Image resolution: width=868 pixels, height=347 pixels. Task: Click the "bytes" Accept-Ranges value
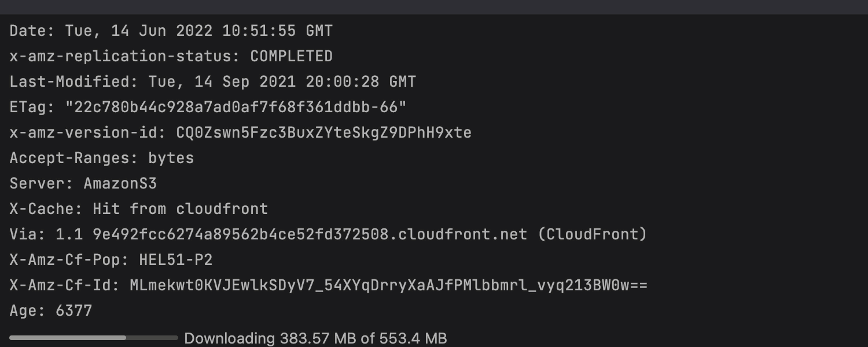pos(171,158)
